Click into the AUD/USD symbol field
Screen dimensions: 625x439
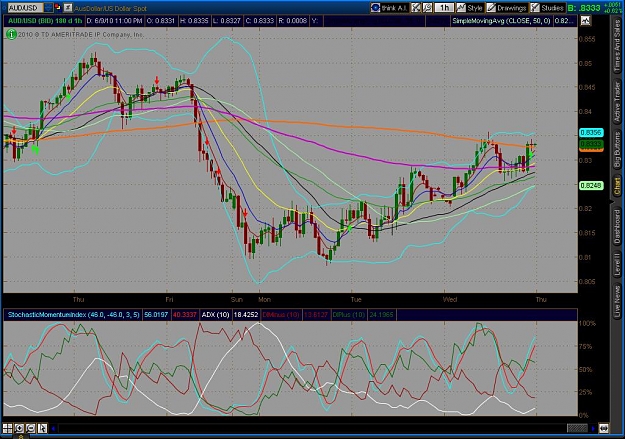click(25, 8)
